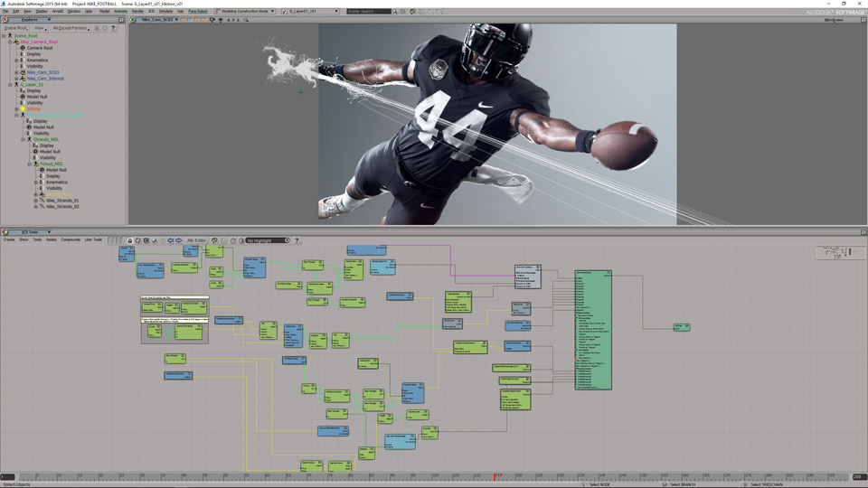Click the ICE Tree performance timer icon

pyautogui.click(x=233, y=240)
